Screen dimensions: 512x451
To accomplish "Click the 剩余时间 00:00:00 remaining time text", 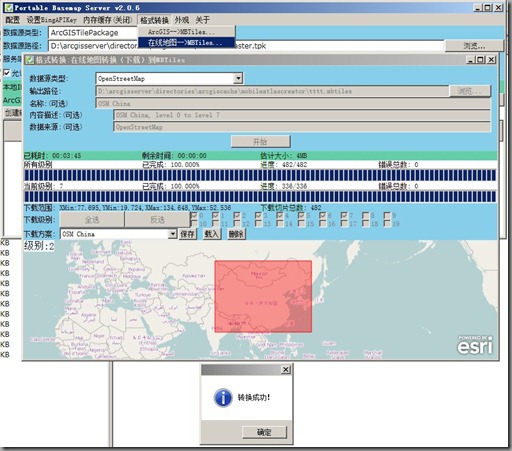I will (x=174, y=156).
